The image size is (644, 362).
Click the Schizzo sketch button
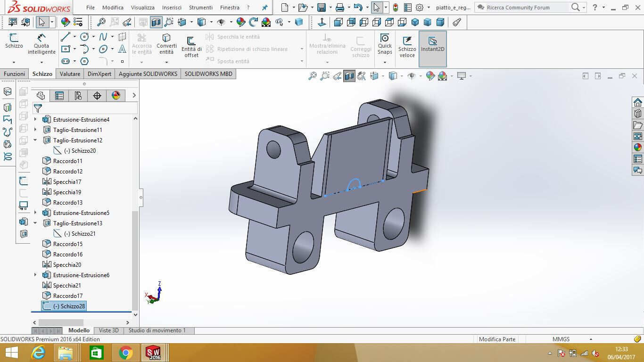point(14,41)
